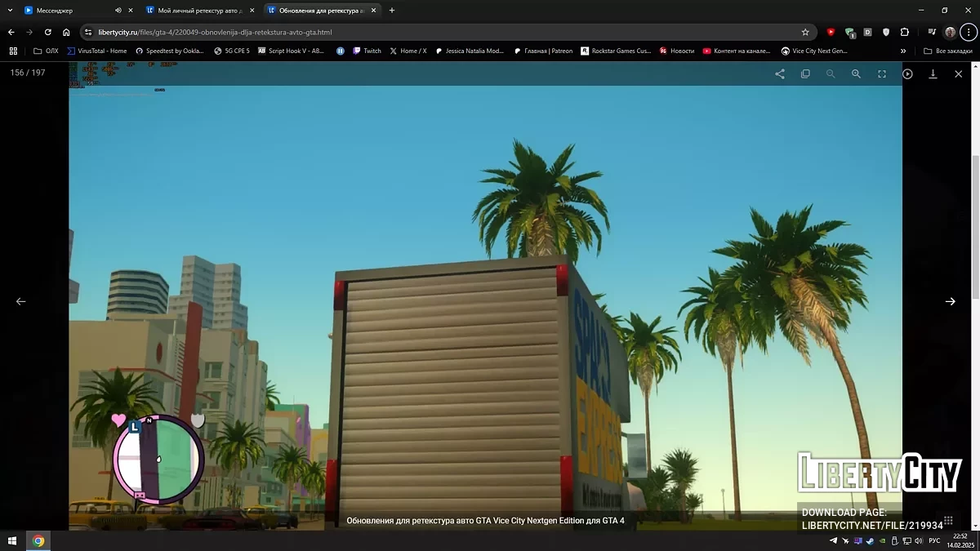The width and height of the screenshot is (980, 551).
Task: Mute the Мессенджер tab audio
Action: coord(118,11)
